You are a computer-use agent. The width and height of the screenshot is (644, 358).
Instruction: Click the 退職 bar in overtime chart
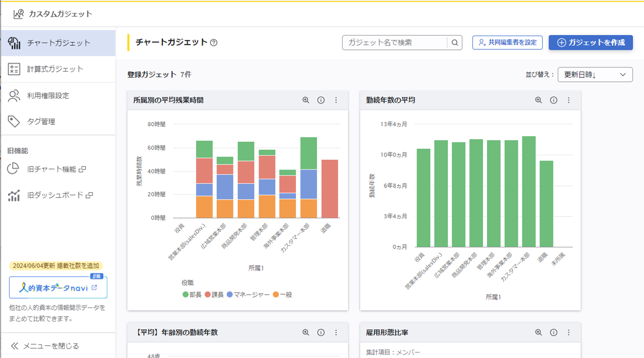coord(330,189)
